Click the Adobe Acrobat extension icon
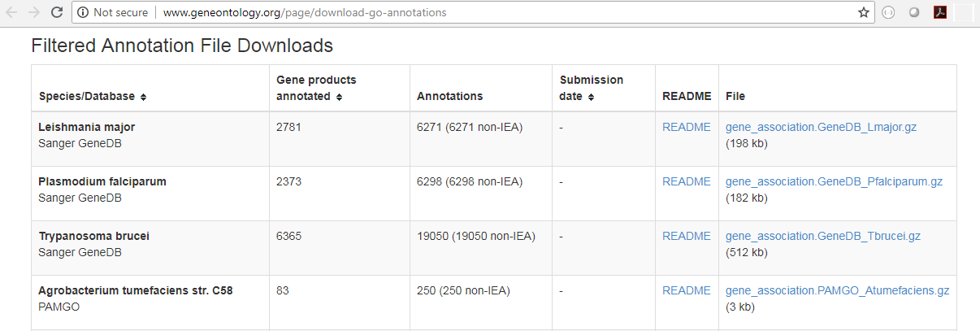This screenshot has height=331, width=980. coord(939,12)
